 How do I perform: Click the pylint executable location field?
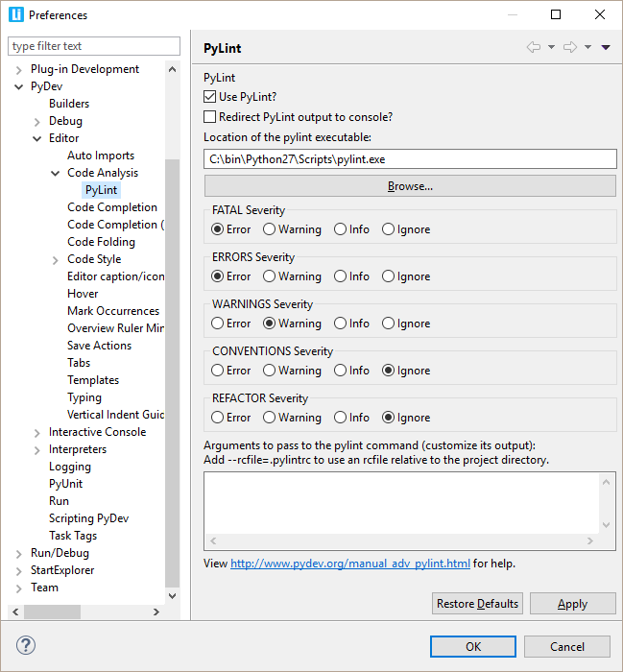point(410,159)
